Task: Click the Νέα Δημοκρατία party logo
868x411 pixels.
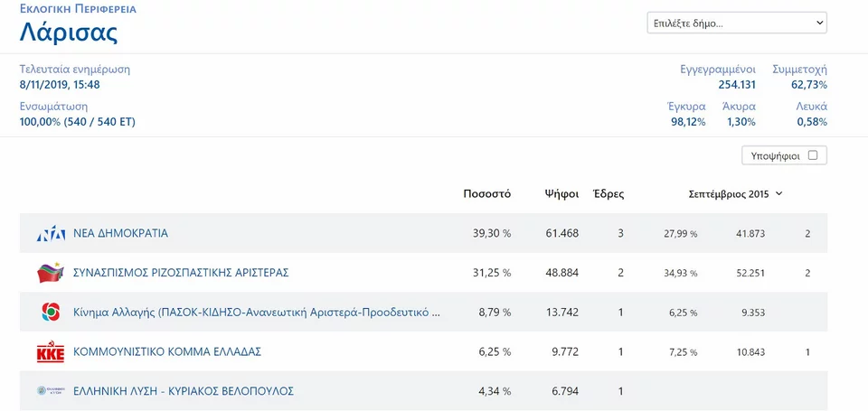Action: pyautogui.click(x=51, y=234)
